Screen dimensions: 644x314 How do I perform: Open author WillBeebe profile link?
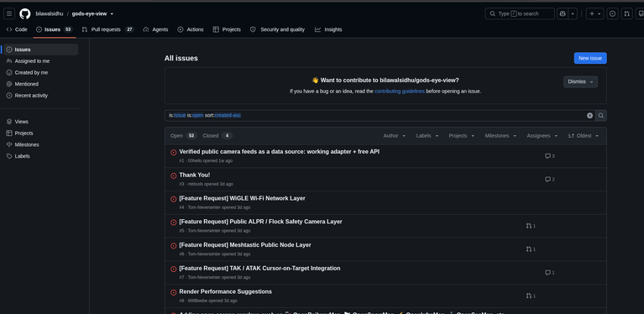pyautogui.click(x=197, y=301)
